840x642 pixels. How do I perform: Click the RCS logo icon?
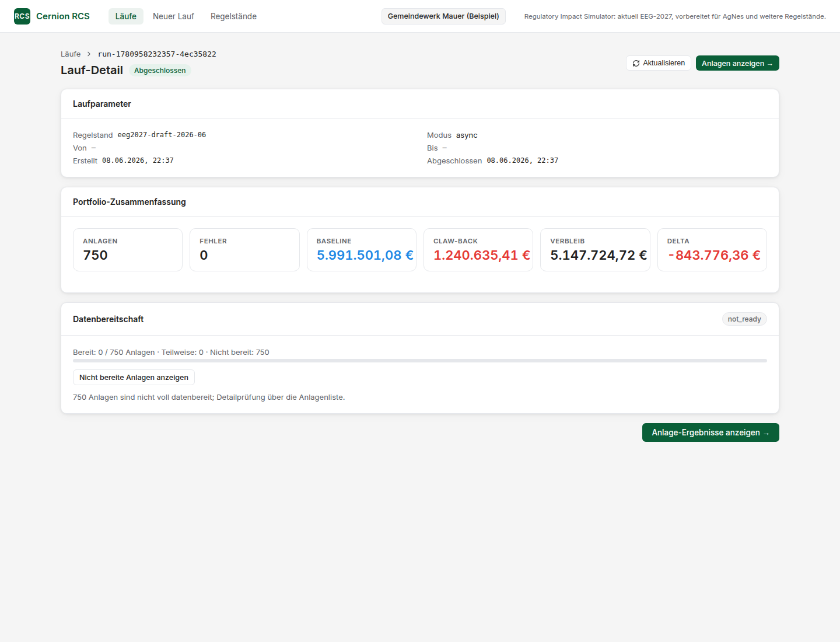click(22, 16)
